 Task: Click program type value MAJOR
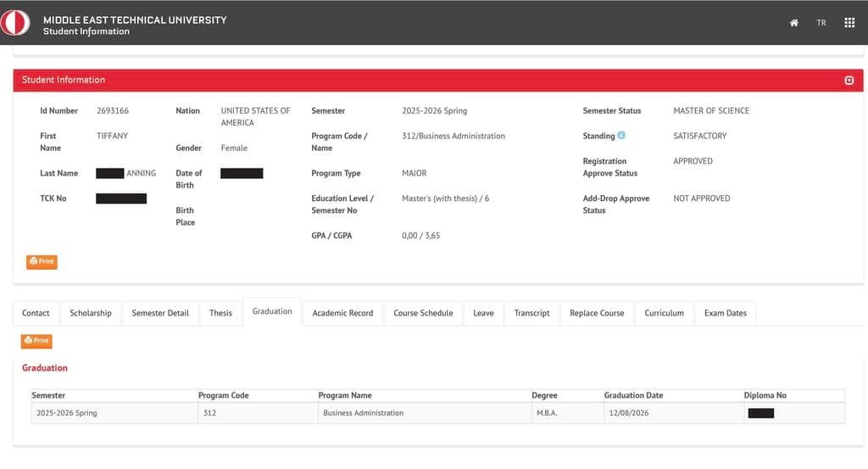[x=414, y=173]
